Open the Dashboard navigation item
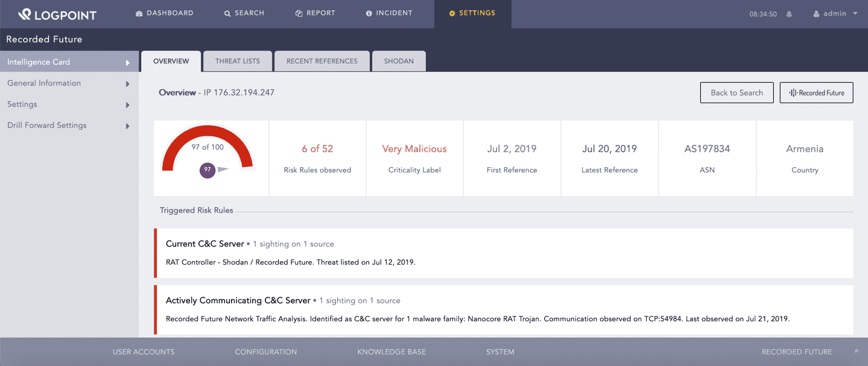This screenshot has width=868, height=366. [x=165, y=13]
